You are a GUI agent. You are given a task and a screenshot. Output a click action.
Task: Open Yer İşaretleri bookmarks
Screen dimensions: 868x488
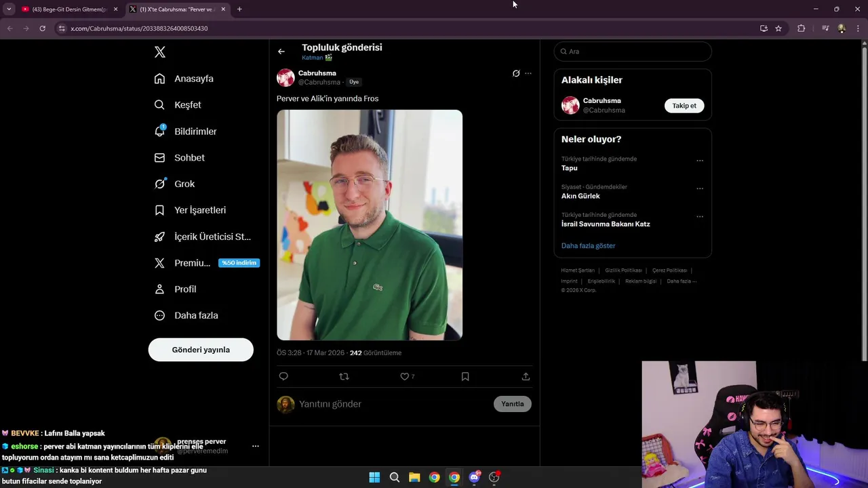click(190, 210)
